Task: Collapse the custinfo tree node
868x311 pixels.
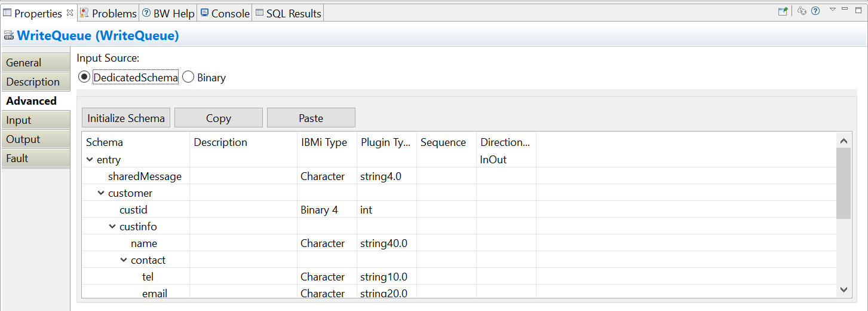Action: 112,227
